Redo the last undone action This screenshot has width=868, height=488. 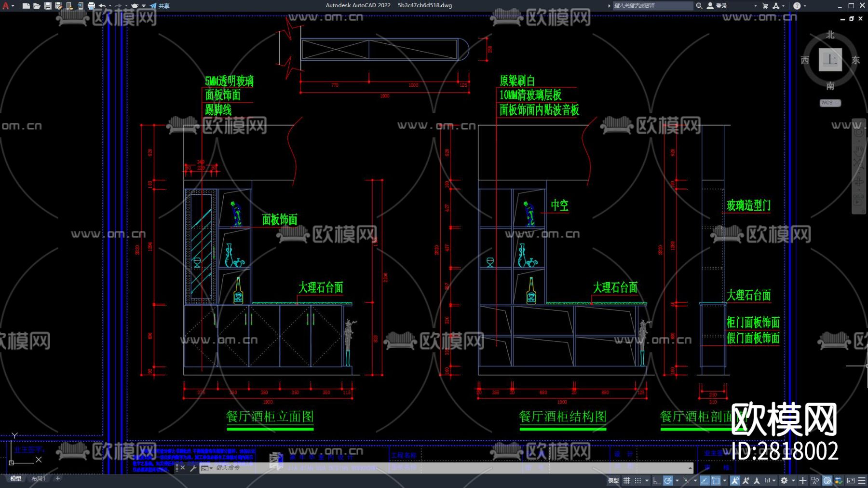coord(118,6)
